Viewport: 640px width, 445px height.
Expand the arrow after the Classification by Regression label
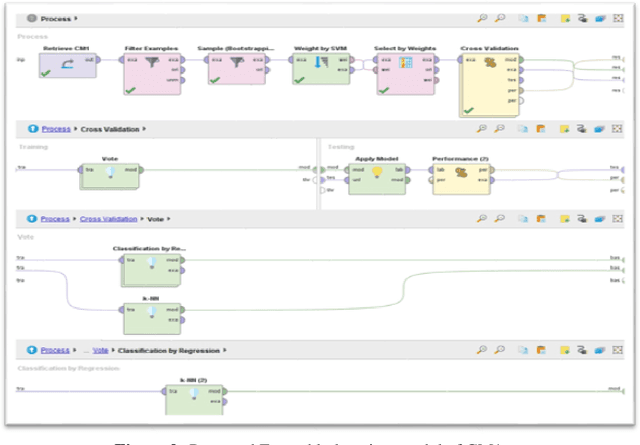click(224, 350)
